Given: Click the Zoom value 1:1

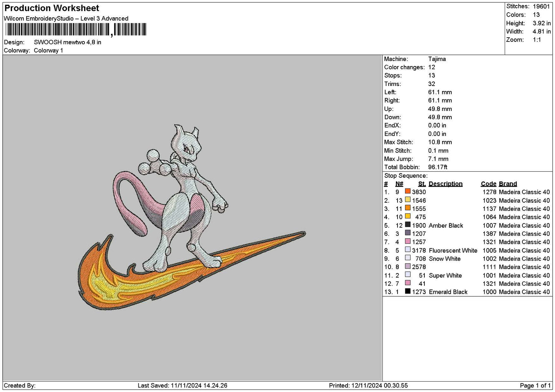Looking at the screenshot, I should coord(537,40).
